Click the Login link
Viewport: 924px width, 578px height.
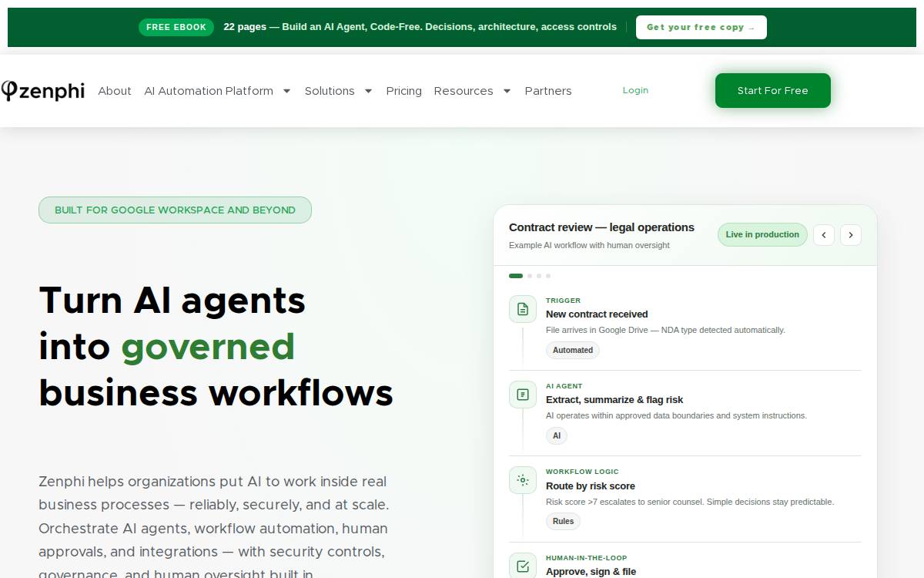click(x=635, y=90)
